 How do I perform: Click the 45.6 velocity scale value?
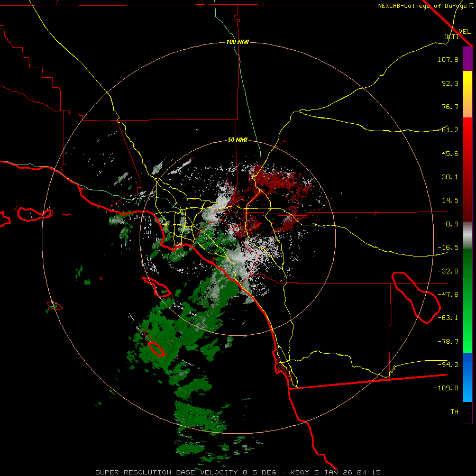tap(450, 153)
